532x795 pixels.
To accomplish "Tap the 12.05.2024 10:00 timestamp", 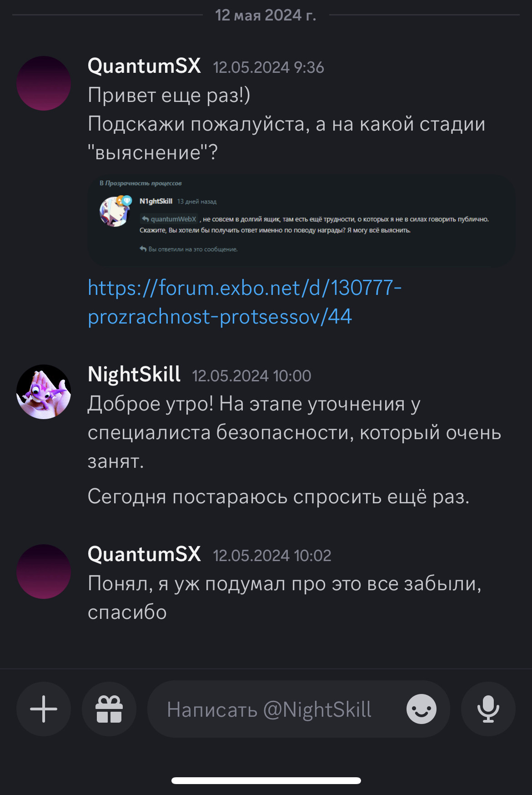I will (x=251, y=376).
